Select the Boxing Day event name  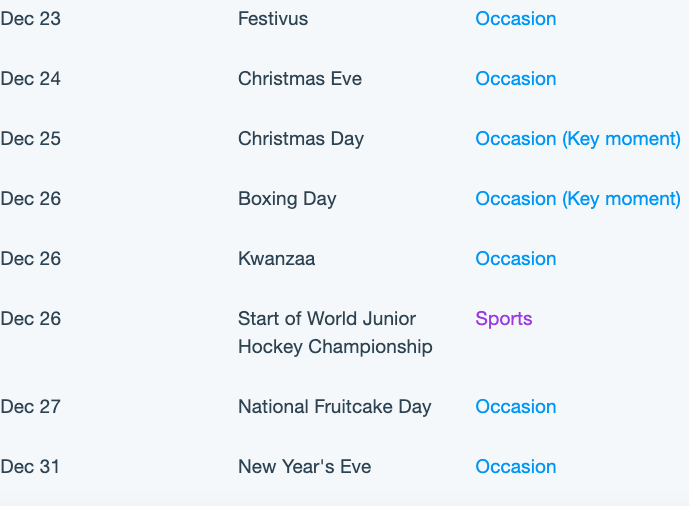[x=287, y=199]
